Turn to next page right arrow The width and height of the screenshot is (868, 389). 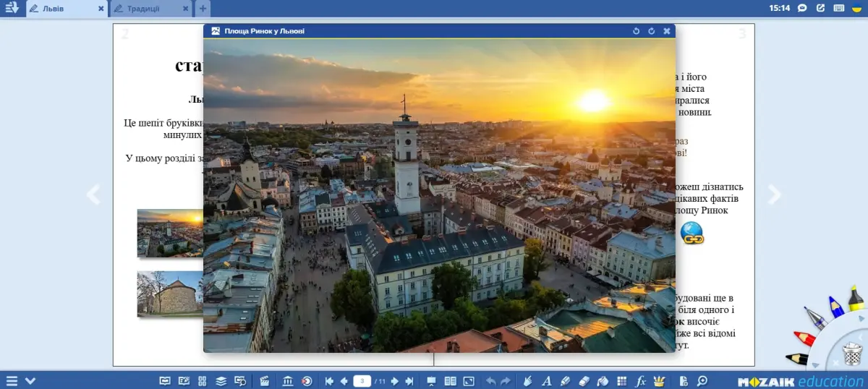tap(775, 194)
